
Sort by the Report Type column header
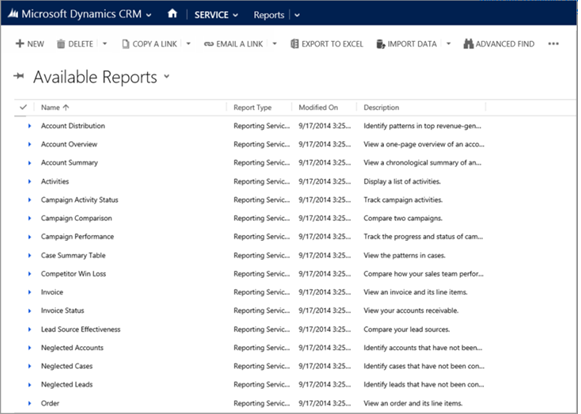[x=252, y=107]
